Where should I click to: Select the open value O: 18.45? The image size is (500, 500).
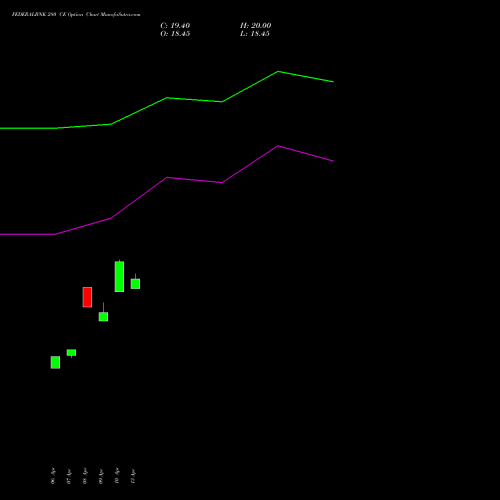point(175,34)
